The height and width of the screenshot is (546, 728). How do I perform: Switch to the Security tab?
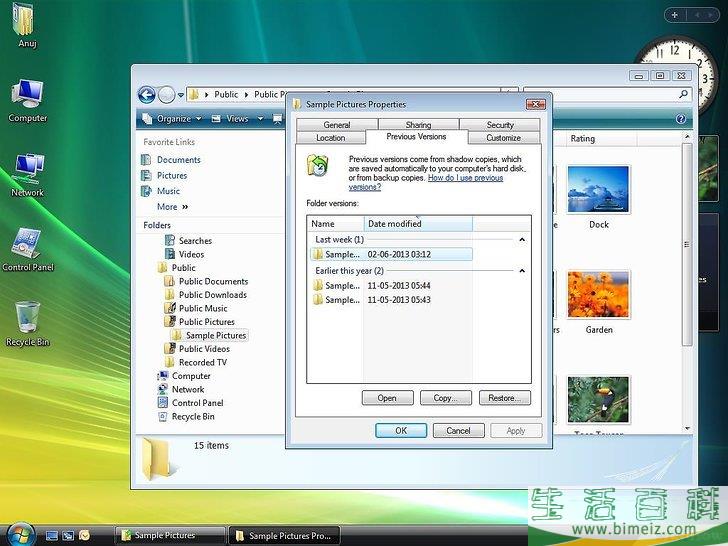[500, 124]
